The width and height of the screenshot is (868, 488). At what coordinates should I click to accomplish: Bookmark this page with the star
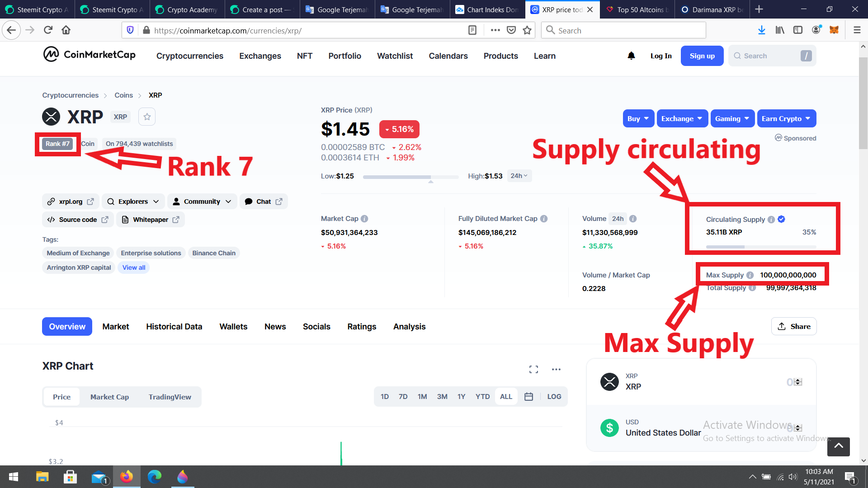527,30
